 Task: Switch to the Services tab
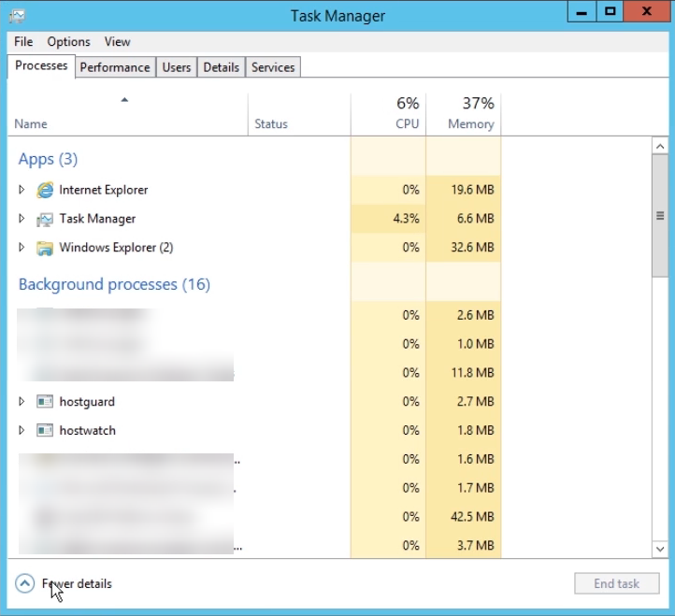(x=273, y=67)
